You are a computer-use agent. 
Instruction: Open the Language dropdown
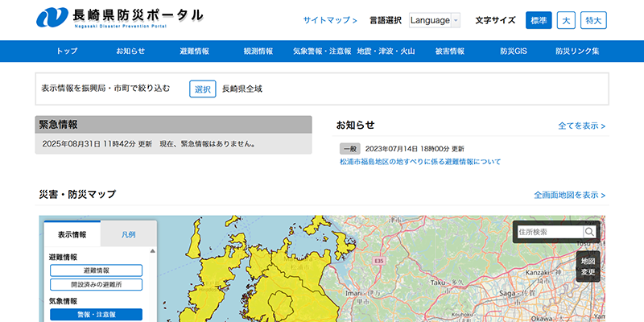pyautogui.click(x=435, y=20)
